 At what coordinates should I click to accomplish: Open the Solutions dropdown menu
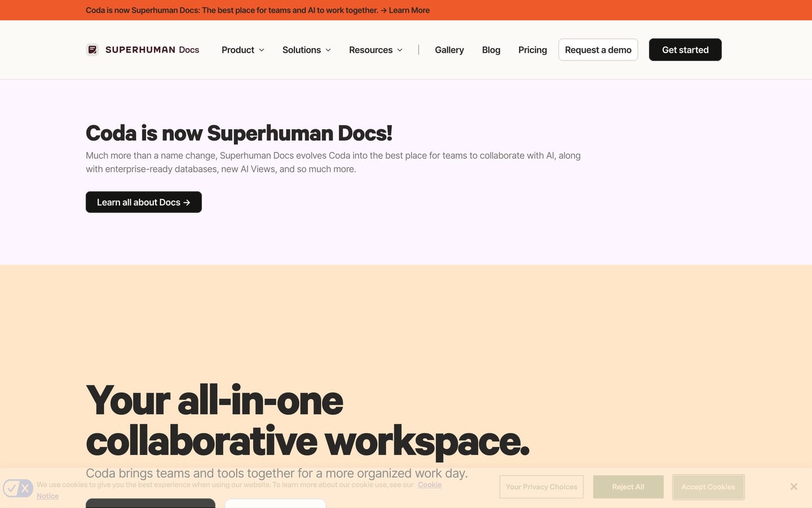(x=307, y=50)
